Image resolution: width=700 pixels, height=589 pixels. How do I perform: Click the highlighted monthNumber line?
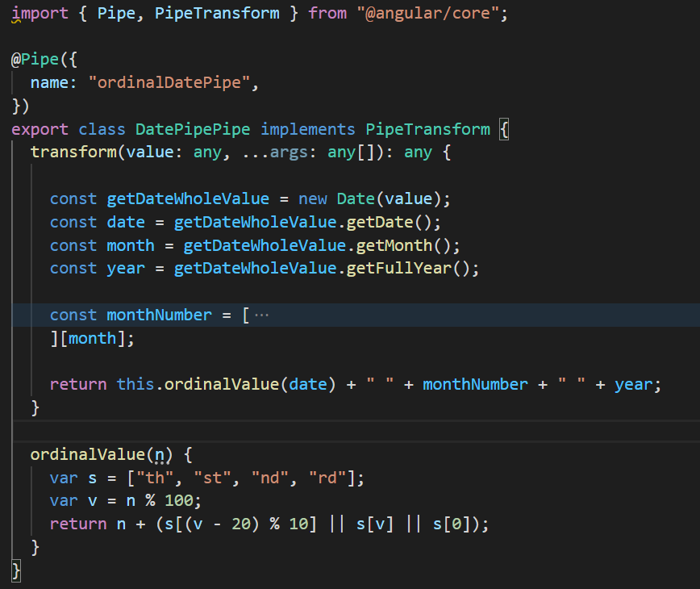click(x=158, y=315)
